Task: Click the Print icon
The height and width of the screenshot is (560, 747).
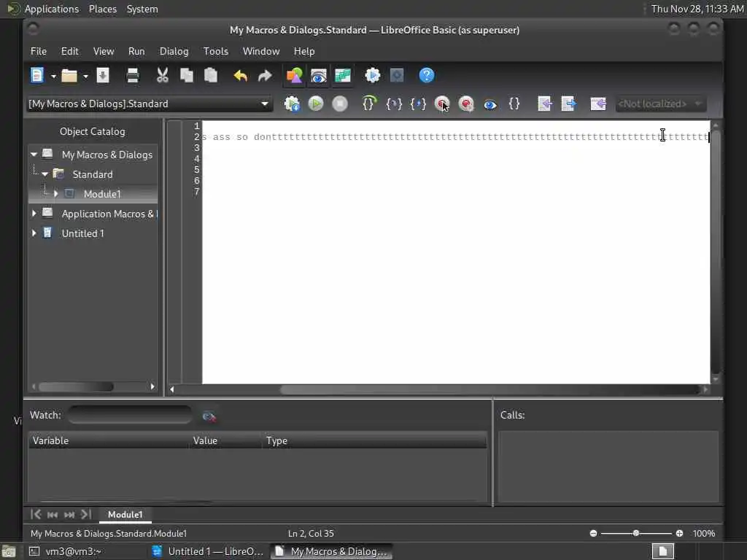Action: 133,75
